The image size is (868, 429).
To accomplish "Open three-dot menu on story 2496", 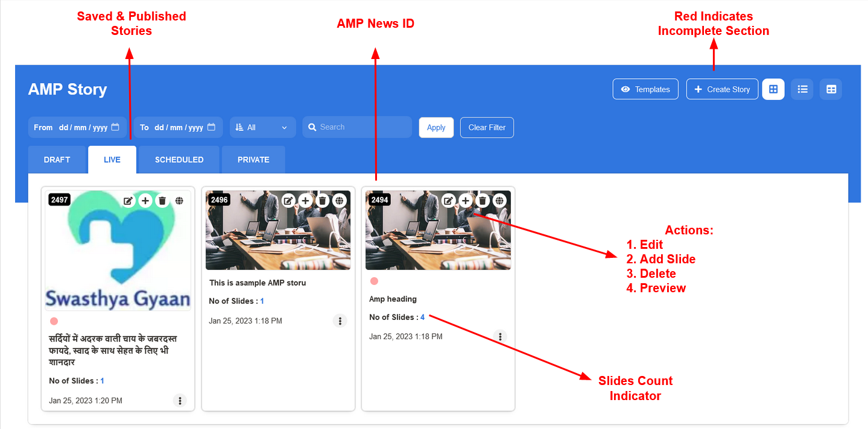I will tap(340, 321).
